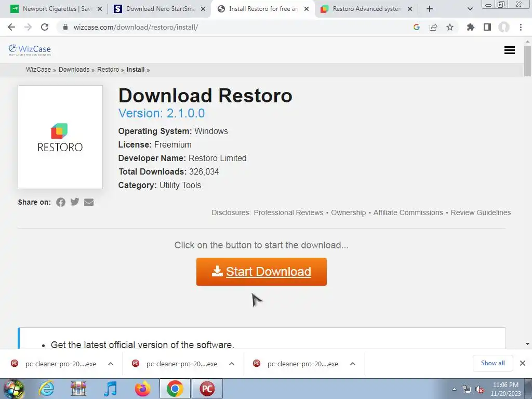Click the muted volume tray icon
532x399 pixels.
[480, 390]
